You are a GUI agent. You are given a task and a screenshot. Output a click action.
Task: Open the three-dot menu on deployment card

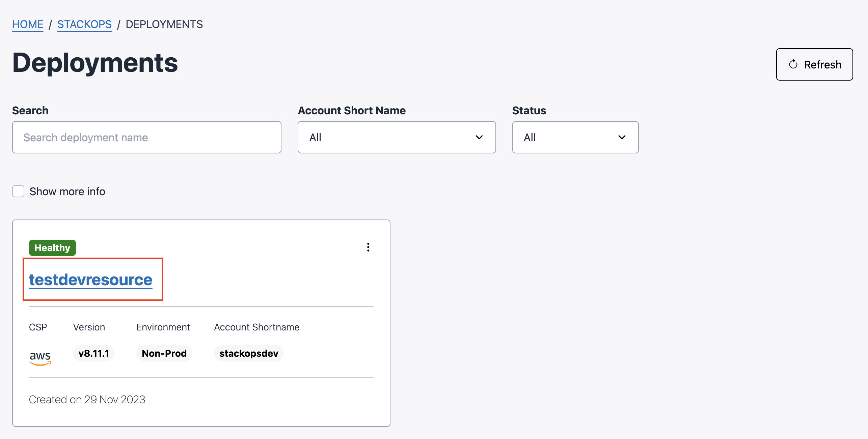click(x=368, y=247)
